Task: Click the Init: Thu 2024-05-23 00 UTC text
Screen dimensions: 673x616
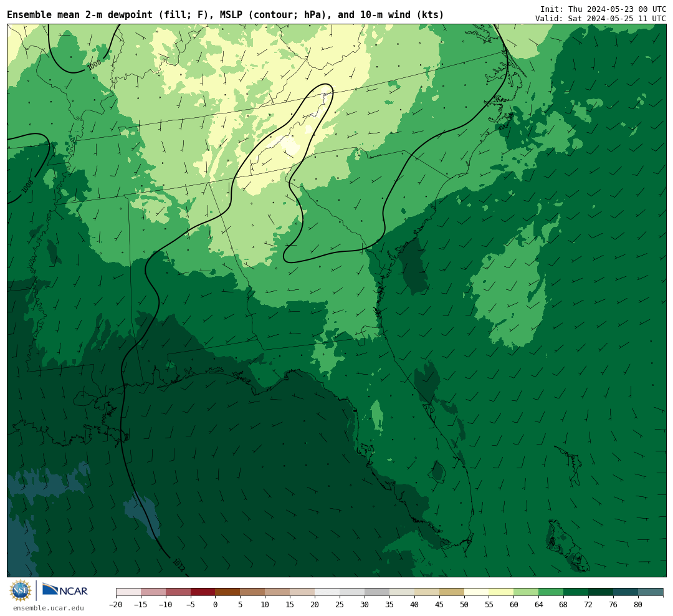Action: pos(603,9)
